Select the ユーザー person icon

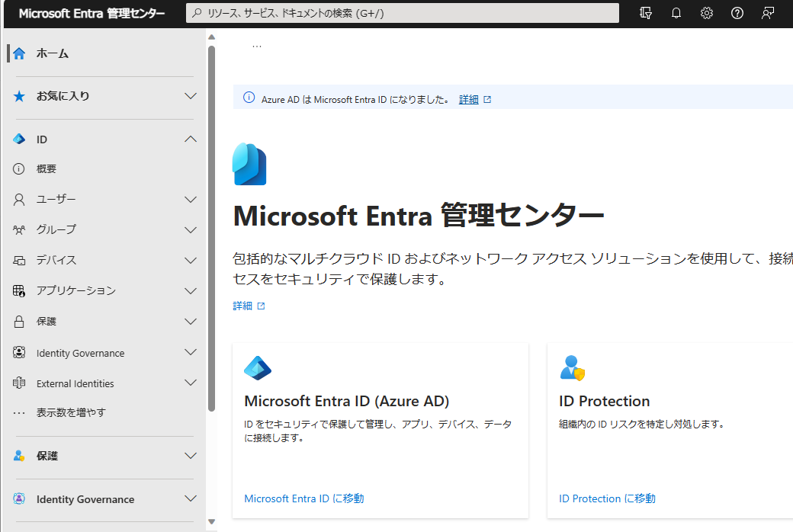click(18, 199)
